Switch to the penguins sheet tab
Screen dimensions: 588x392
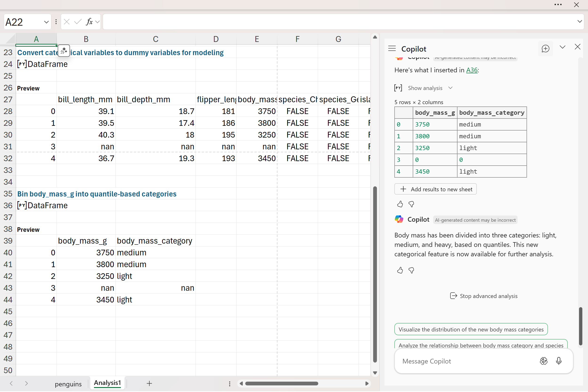(68, 384)
